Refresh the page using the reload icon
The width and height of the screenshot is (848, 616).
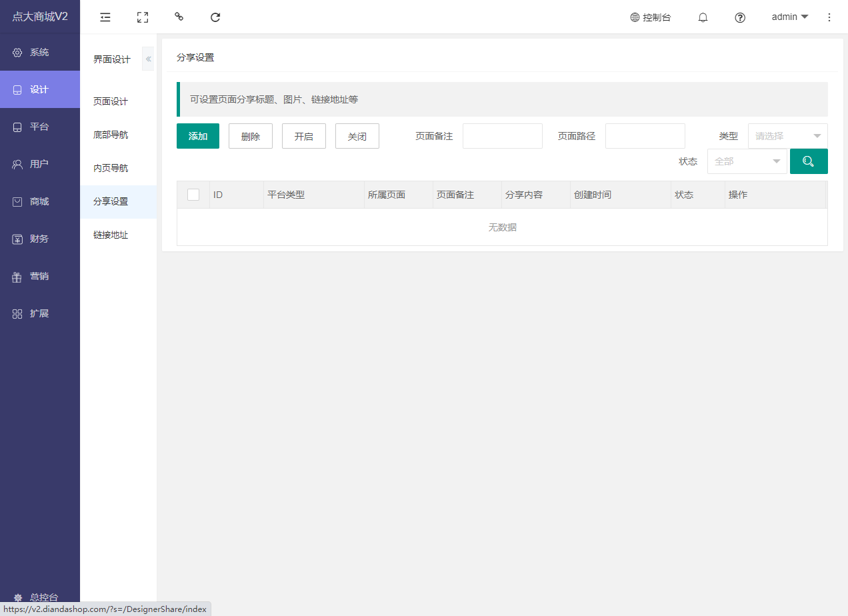215,17
